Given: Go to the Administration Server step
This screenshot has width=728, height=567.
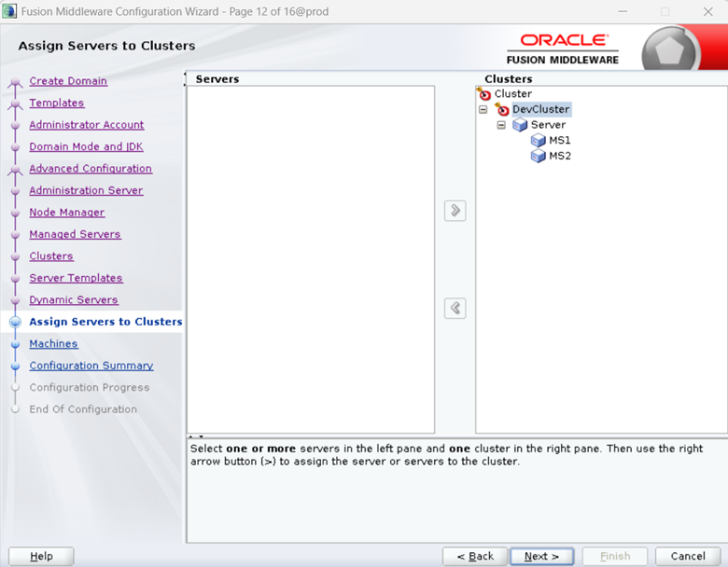Looking at the screenshot, I should point(87,190).
